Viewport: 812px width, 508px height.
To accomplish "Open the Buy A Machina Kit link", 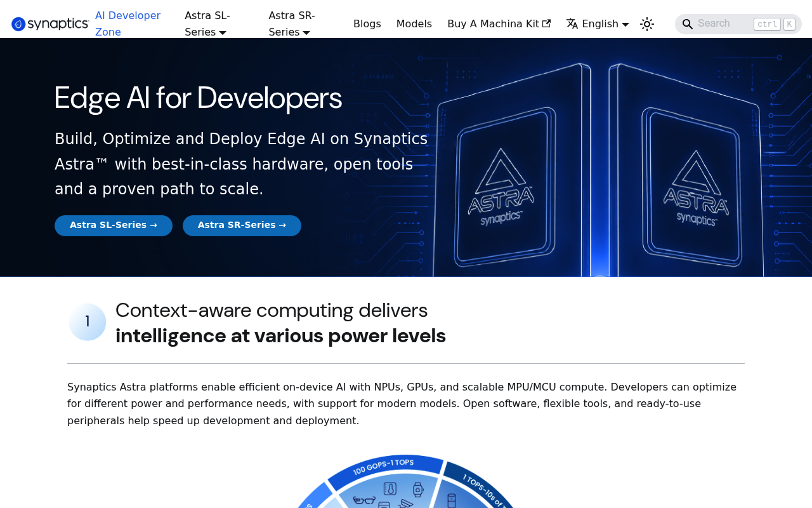I will pyautogui.click(x=499, y=24).
